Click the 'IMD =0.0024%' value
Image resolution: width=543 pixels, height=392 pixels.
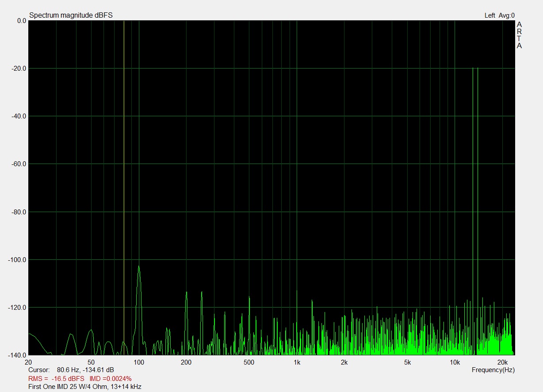111,379
